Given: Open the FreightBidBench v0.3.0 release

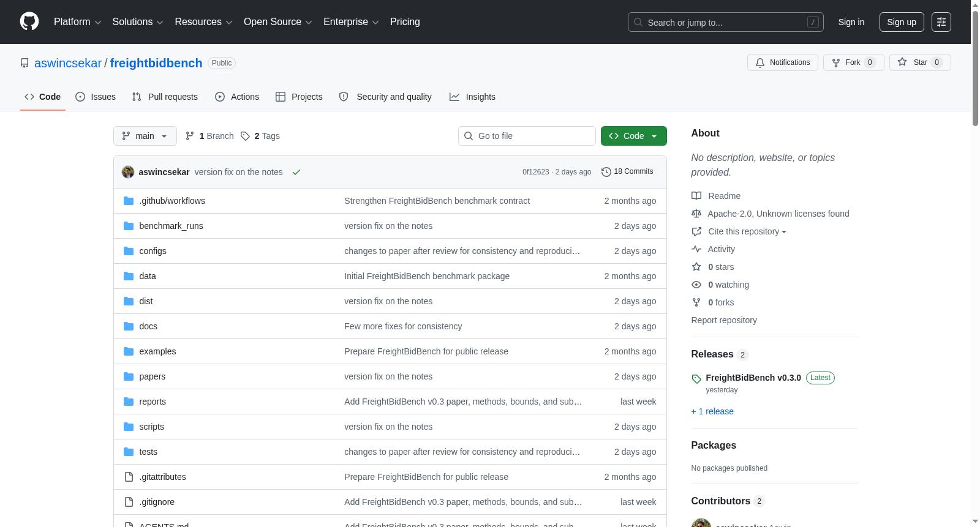Looking at the screenshot, I should coord(753,378).
